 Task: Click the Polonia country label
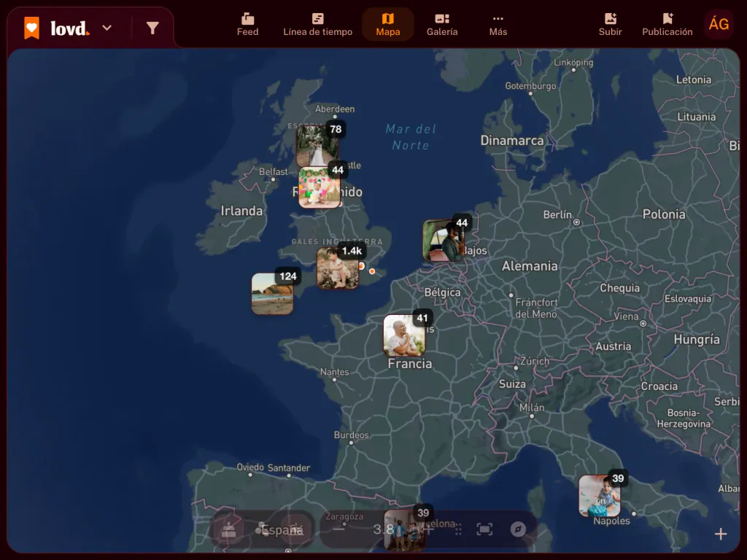point(664,214)
